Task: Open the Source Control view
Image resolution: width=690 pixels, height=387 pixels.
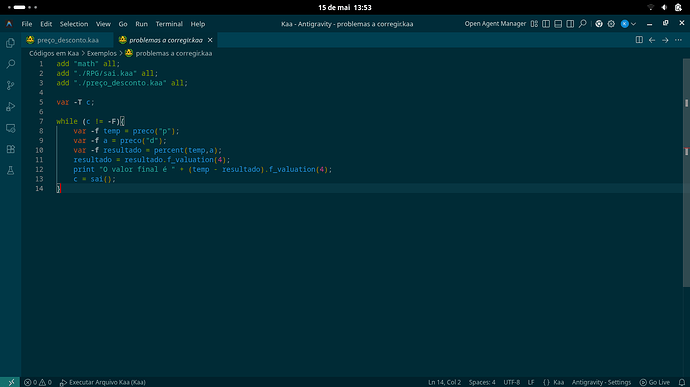Action: coord(11,85)
